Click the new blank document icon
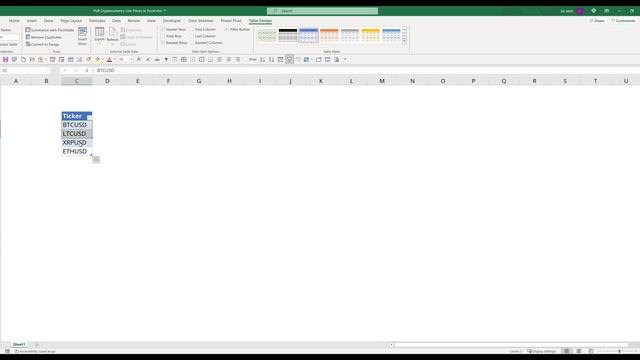Screen dimensions: 640x360 23,60
